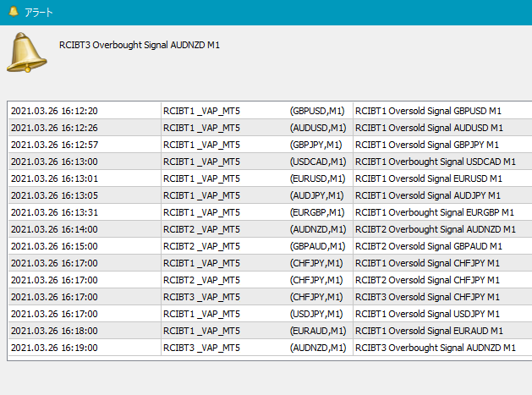Select RCIBT3 _VAP_MT5 source in the 16:19:00 row
The width and height of the screenshot is (532, 395).
(201, 348)
